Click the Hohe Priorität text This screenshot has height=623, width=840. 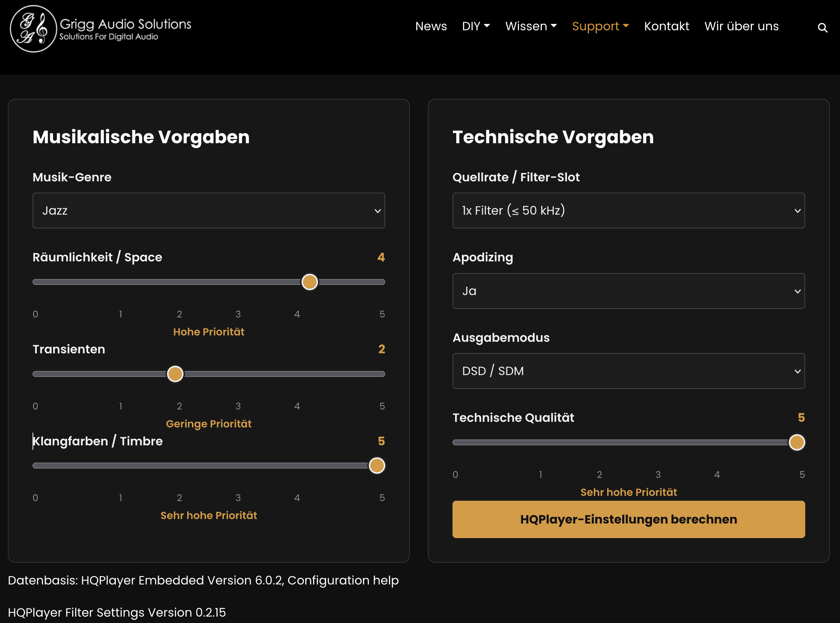click(x=209, y=332)
